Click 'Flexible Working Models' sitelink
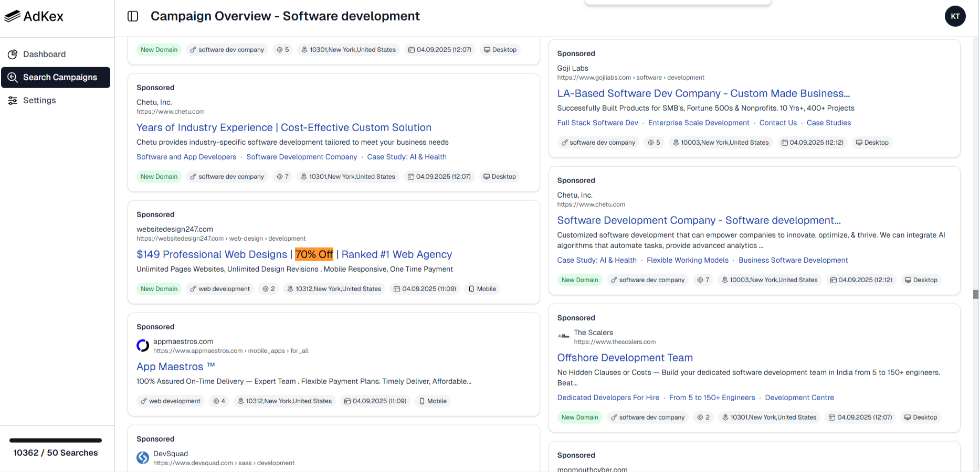 click(x=687, y=260)
